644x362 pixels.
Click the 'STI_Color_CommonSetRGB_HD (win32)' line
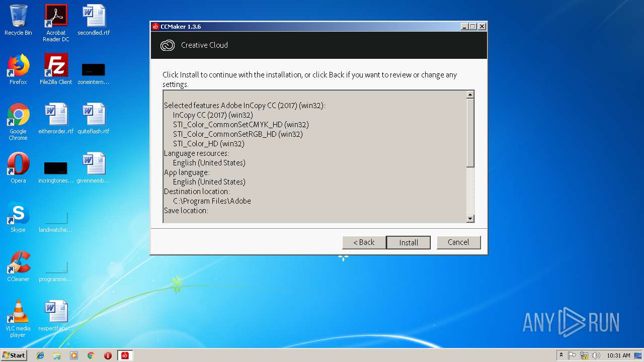pyautogui.click(x=238, y=134)
